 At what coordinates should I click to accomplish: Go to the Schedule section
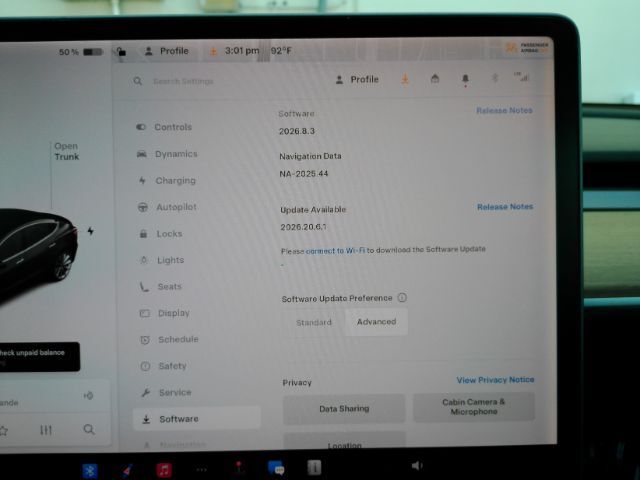169,339
